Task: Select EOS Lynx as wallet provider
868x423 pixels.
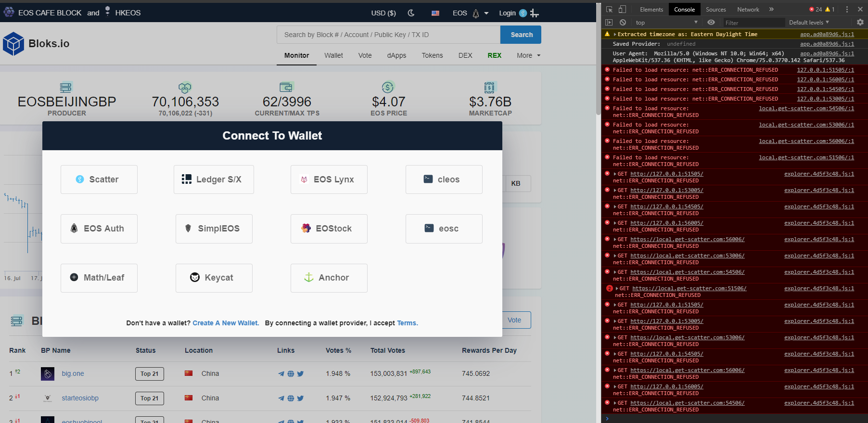Action: (329, 179)
